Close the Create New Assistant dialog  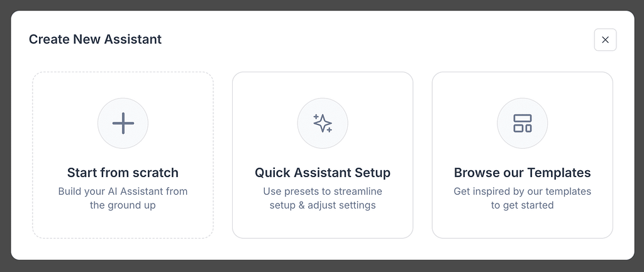pos(605,40)
